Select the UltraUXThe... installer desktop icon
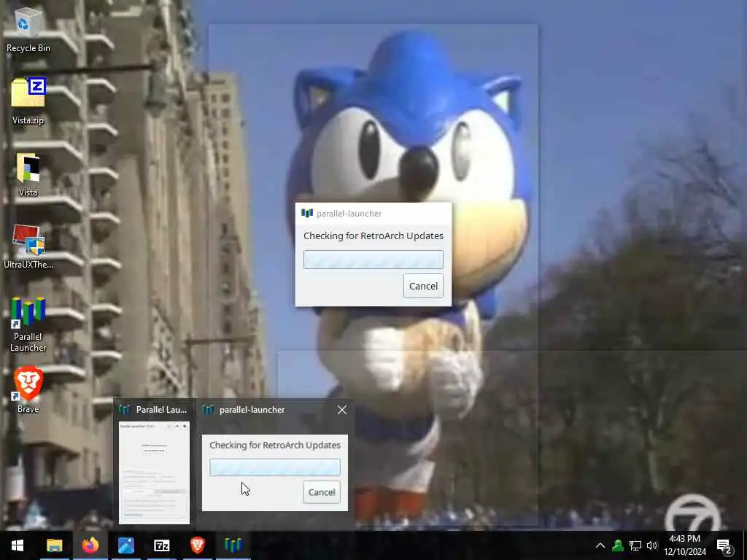The image size is (747, 560). [28, 246]
